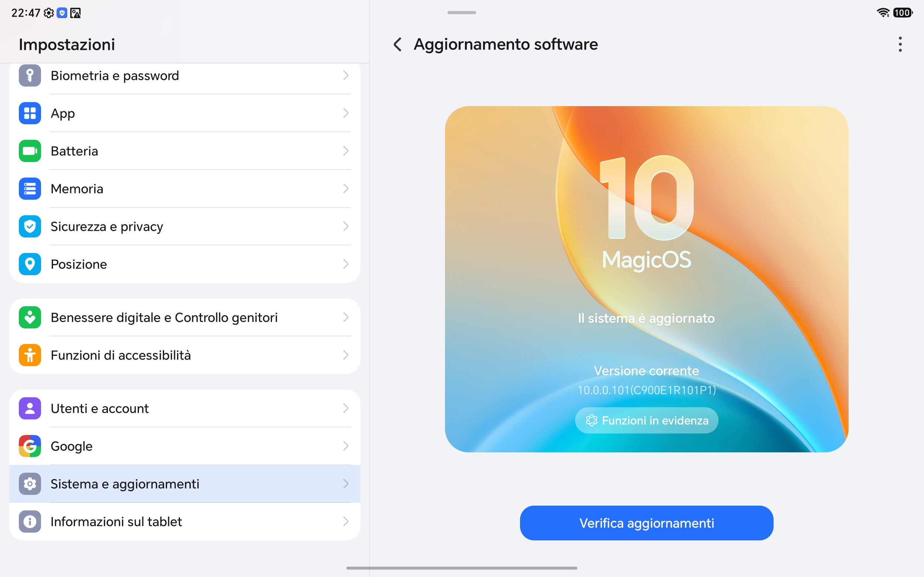Tap the "Versione corrente" label
924x577 pixels.
pos(646,371)
